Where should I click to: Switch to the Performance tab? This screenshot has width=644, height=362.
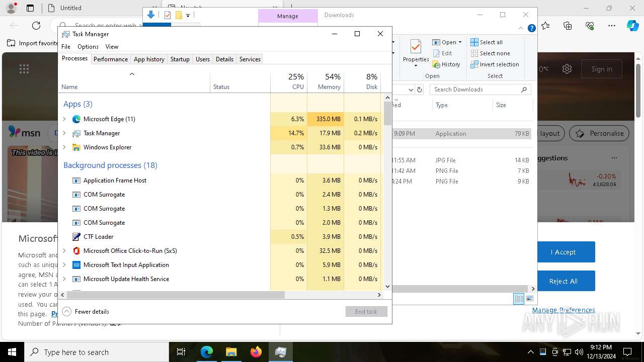(111, 59)
